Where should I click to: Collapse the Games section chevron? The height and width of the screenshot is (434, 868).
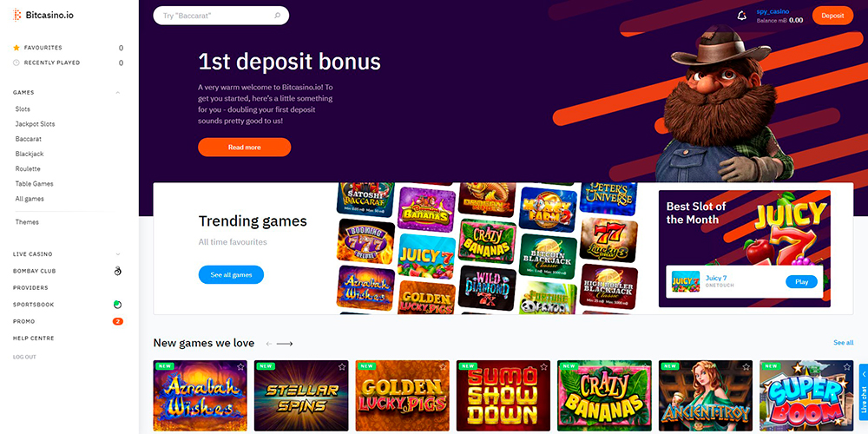click(117, 93)
